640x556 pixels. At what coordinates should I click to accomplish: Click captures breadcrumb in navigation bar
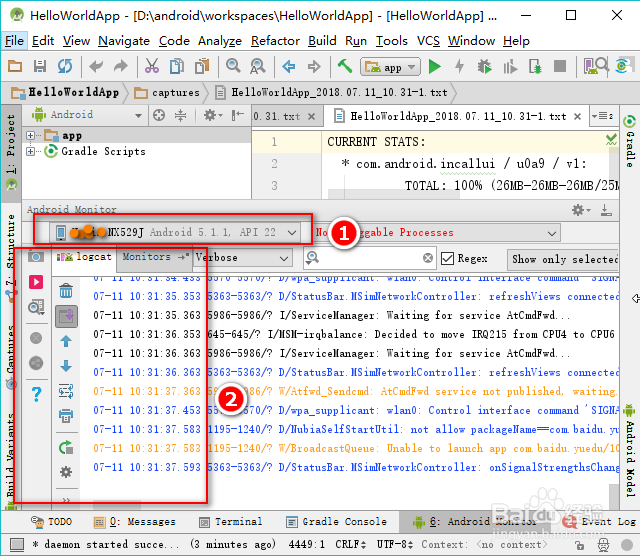(167, 93)
